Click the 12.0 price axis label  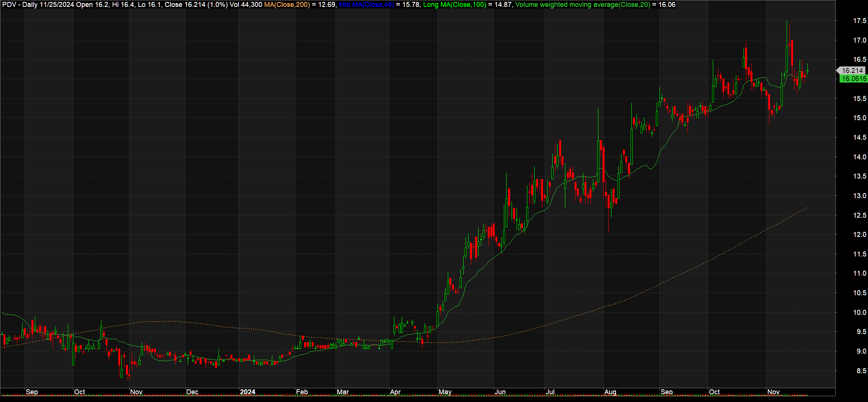860,235
